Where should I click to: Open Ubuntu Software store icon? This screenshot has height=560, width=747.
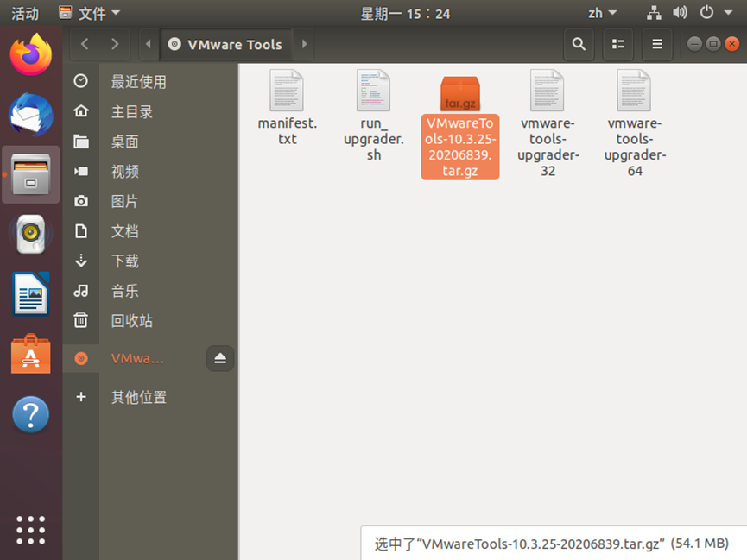(x=31, y=354)
